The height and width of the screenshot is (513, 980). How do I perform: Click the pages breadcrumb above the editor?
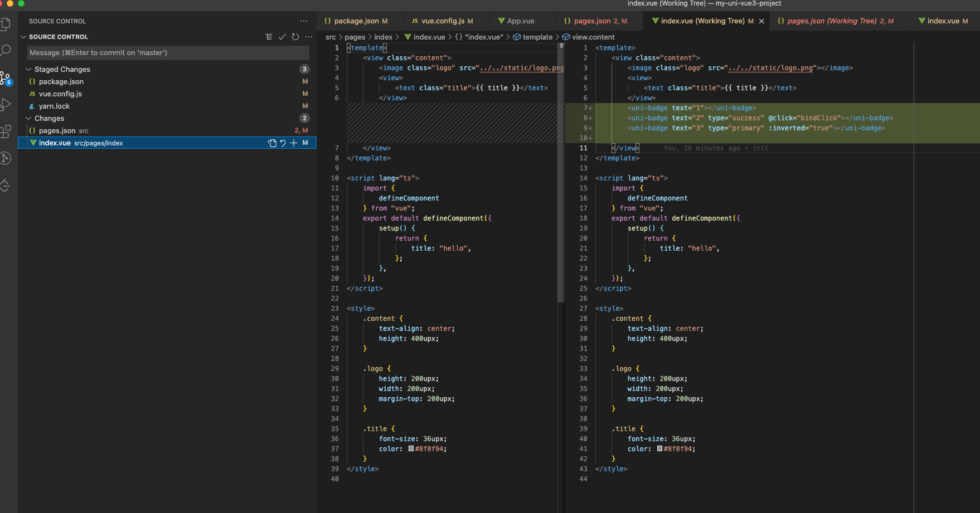(x=355, y=37)
